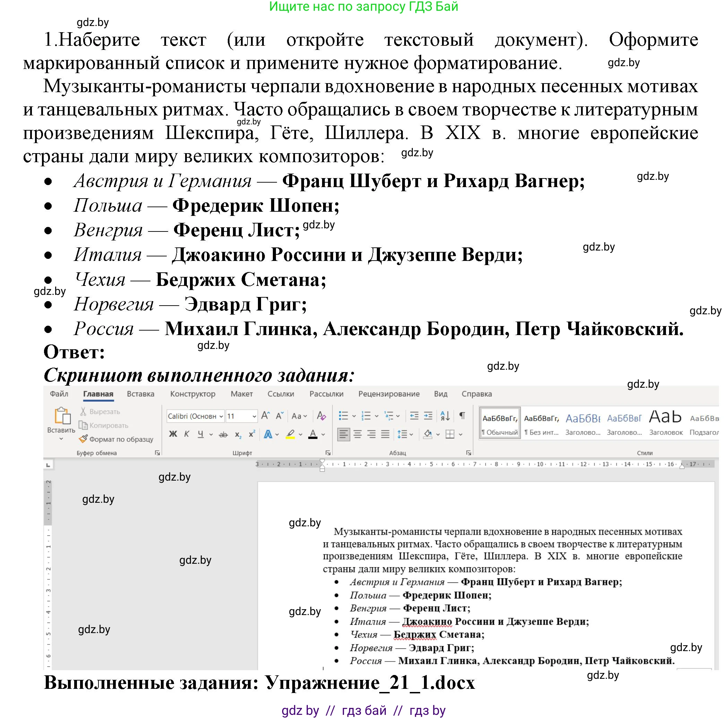
Task: Click the borders icon in the Абзац group
Action: coord(450,434)
